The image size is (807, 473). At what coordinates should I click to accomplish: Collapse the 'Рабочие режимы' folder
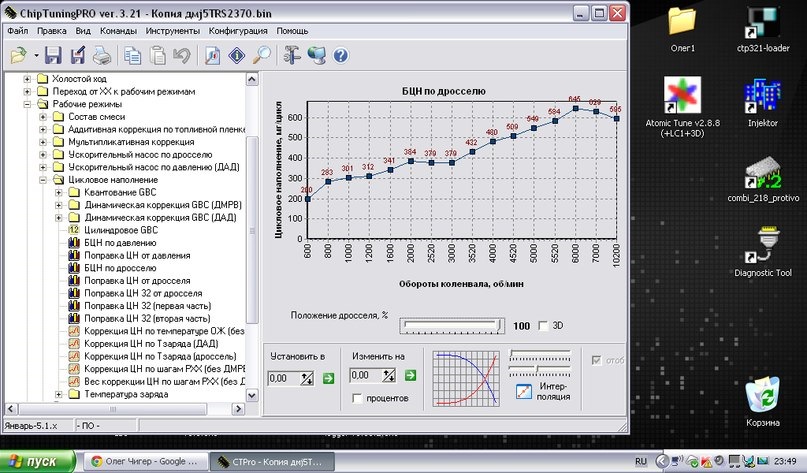click(x=27, y=104)
